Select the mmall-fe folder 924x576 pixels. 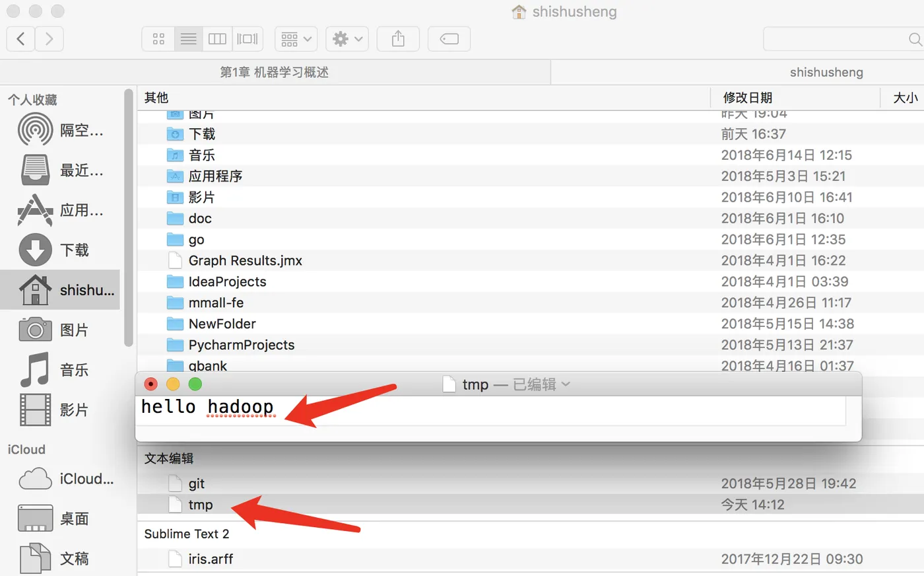point(531,303)
